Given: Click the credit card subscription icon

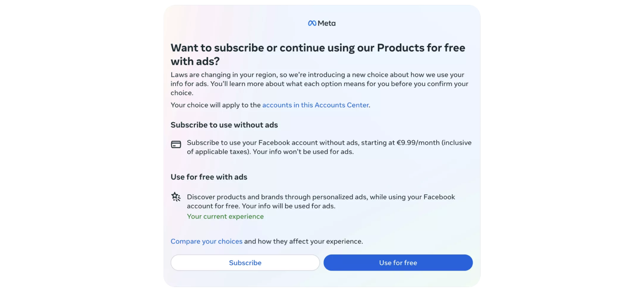Looking at the screenshot, I should point(176,145).
